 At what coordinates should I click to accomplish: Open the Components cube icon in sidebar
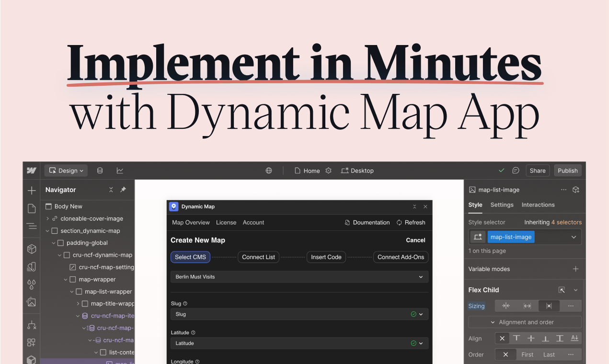(x=32, y=249)
